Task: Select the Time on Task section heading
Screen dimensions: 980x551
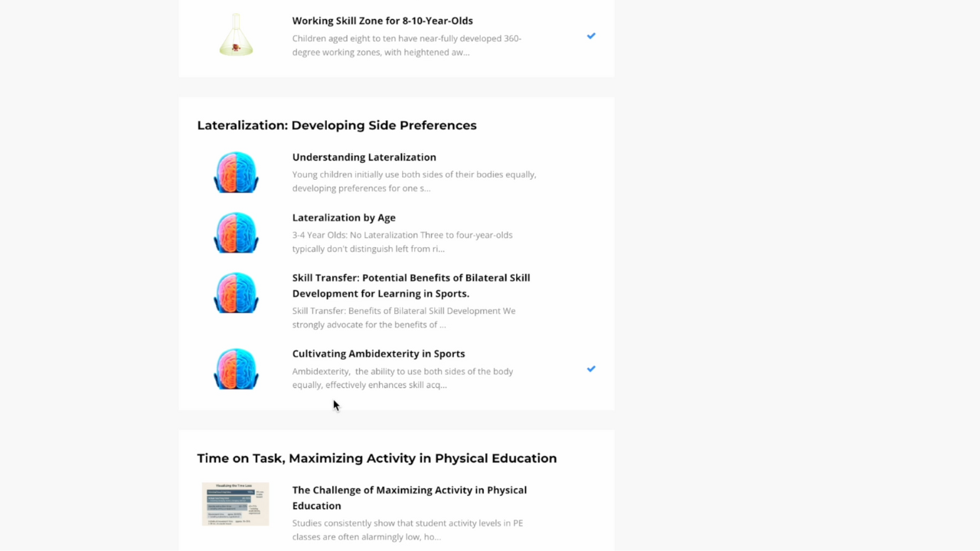Action: [377, 458]
